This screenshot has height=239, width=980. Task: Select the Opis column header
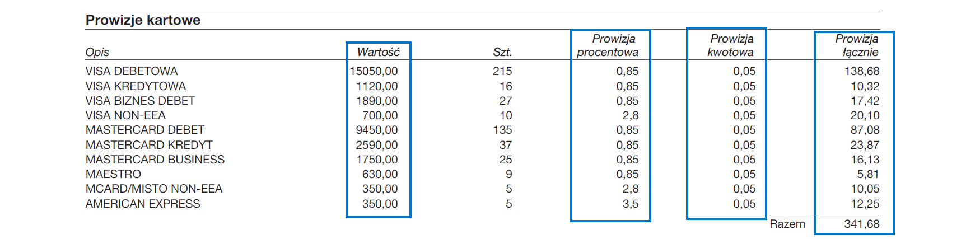[97, 52]
